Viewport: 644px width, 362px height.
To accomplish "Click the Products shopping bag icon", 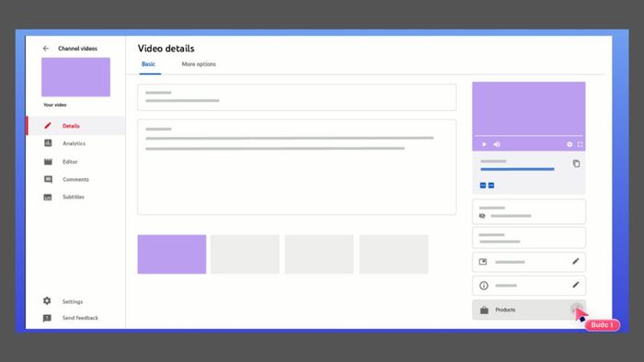I will click(484, 310).
